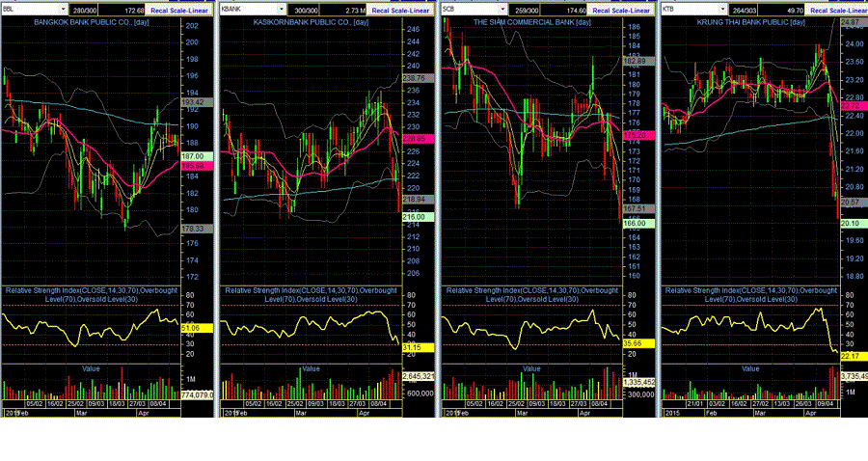Select the Bangkok Bank Public Co. chart title
The image size is (868, 461).
(x=92, y=22)
